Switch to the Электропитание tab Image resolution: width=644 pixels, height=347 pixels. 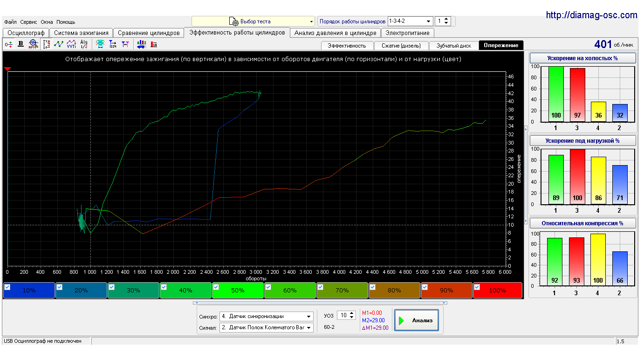[408, 33]
